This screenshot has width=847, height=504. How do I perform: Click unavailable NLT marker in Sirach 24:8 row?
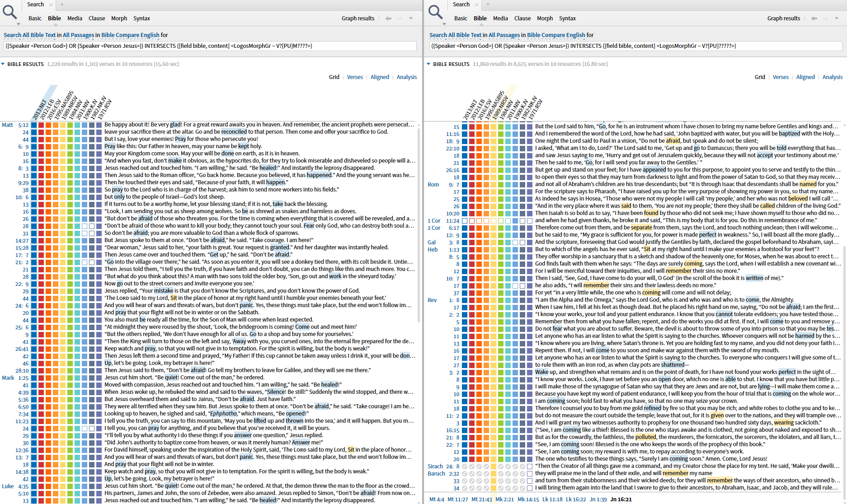pos(465,467)
